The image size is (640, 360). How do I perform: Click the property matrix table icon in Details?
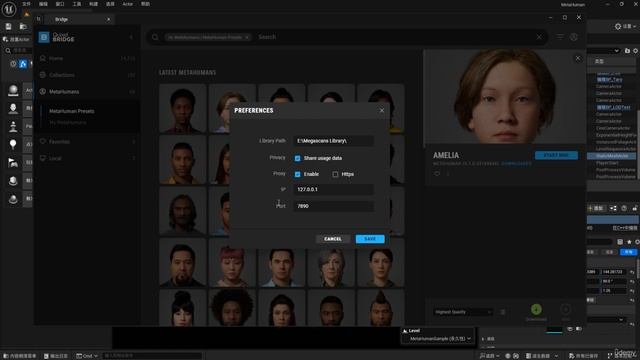tap(620, 242)
